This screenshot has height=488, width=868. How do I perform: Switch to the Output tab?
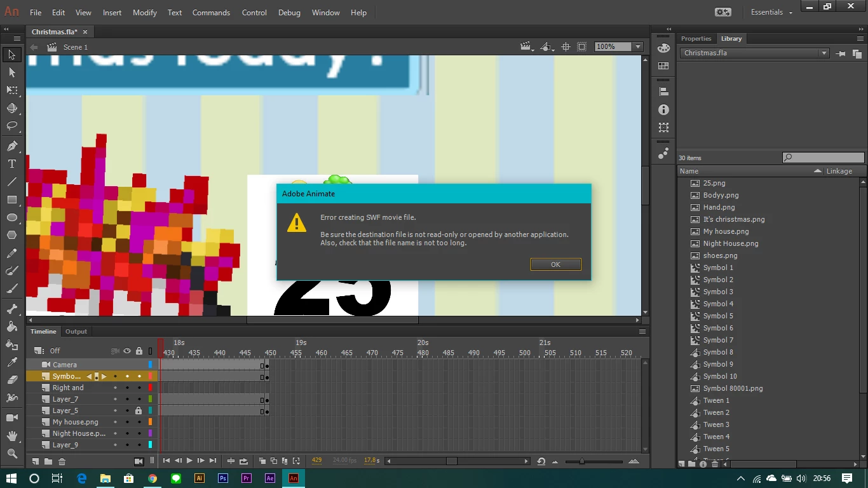pos(76,332)
